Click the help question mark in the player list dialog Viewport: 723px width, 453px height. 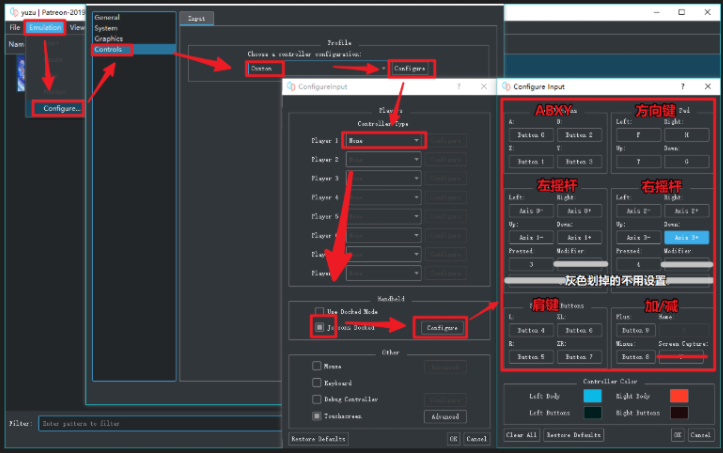click(x=456, y=87)
